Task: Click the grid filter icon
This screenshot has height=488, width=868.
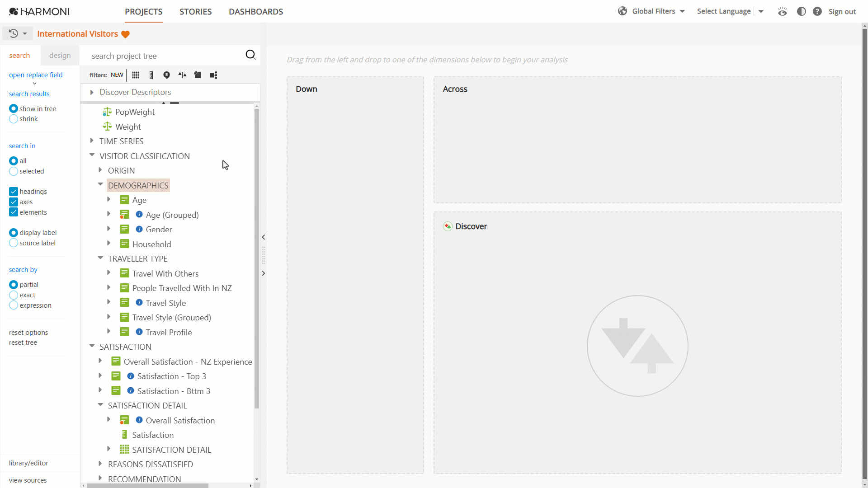Action: (136, 75)
